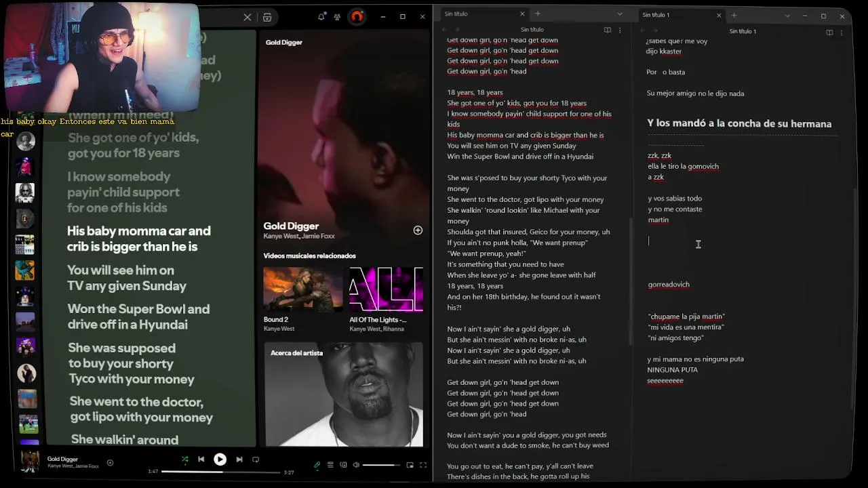The height and width of the screenshot is (488, 868).
Task: Toggle shuffle in the Spotify player
Action: tap(184, 460)
